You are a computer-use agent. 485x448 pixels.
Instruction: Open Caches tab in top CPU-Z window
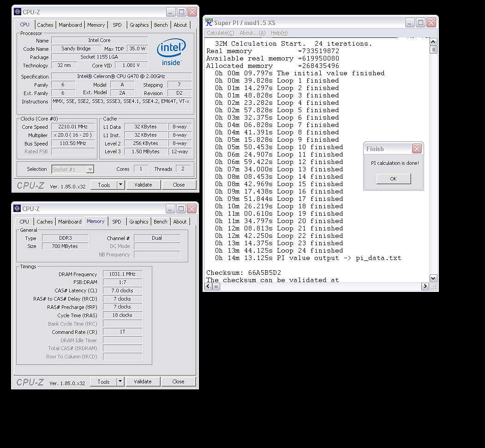pos(45,25)
